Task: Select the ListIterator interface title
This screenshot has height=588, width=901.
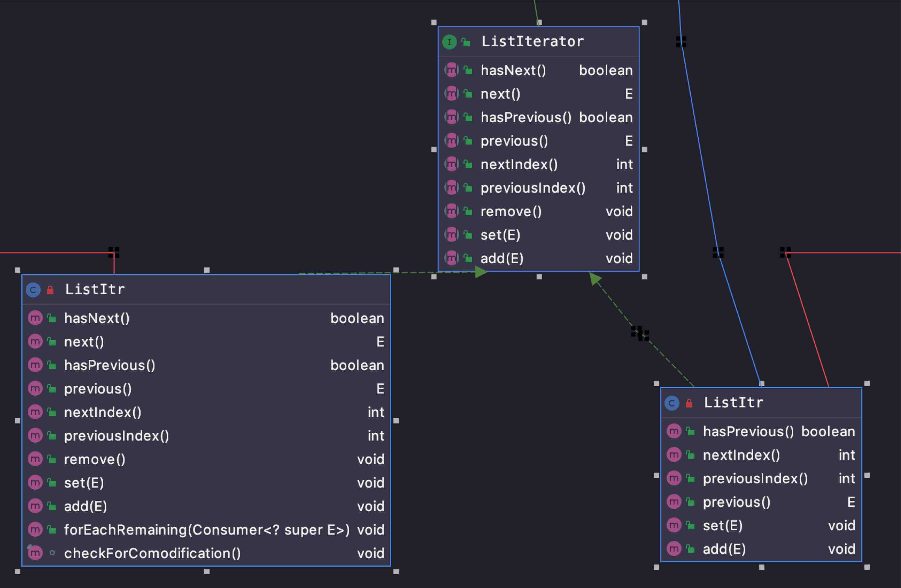Action: (x=532, y=42)
